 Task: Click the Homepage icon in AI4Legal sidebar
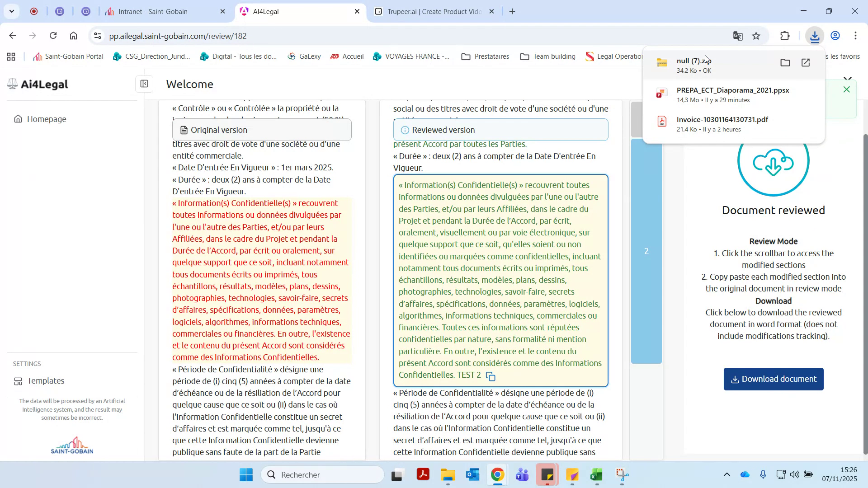(x=17, y=119)
